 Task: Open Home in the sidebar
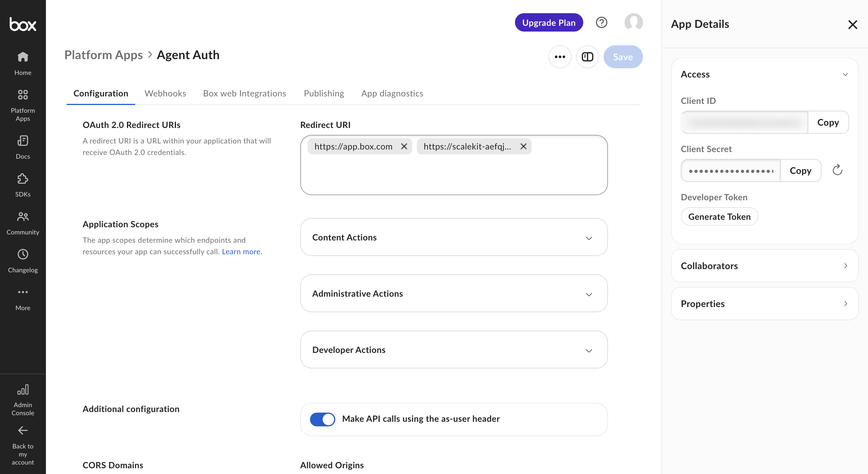click(x=23, y=63)
